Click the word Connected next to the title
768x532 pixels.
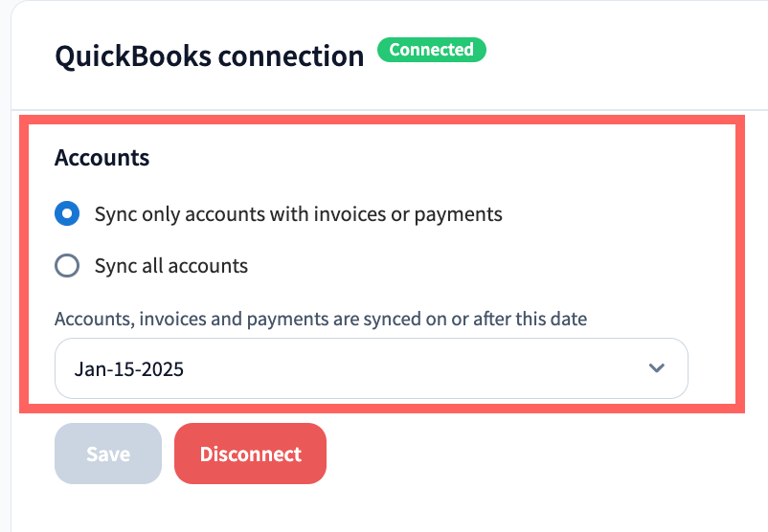[x=431, y=50]
